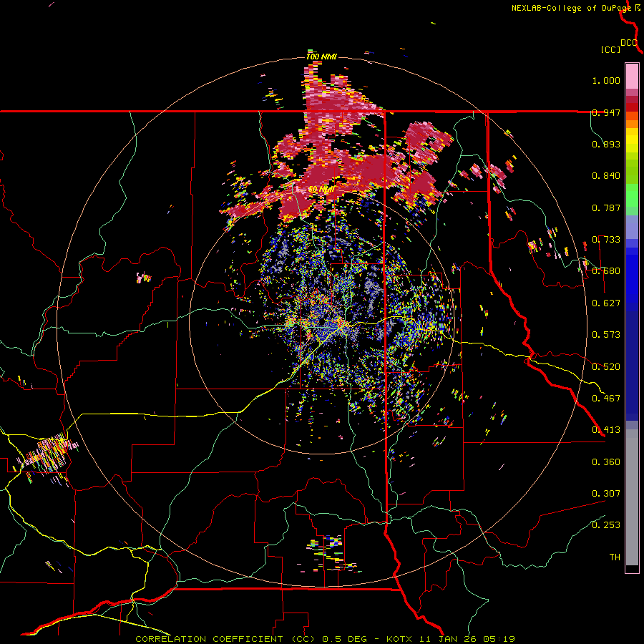
Task: Select the 0.840 scale value
Action: [x=606, y=176]
